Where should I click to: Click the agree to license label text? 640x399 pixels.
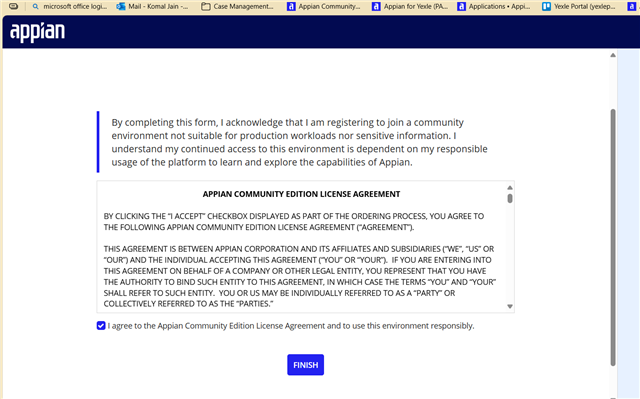(x=291, y=326)
